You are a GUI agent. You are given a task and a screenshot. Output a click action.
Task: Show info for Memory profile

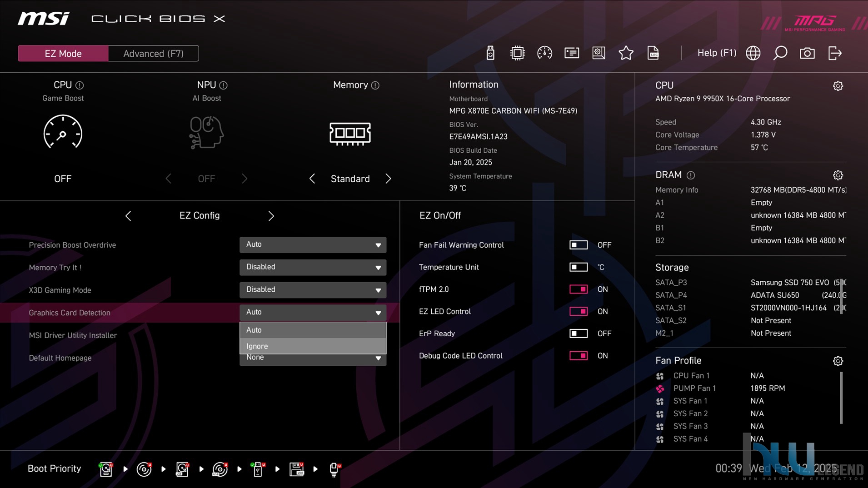click(x=375, y=85)
